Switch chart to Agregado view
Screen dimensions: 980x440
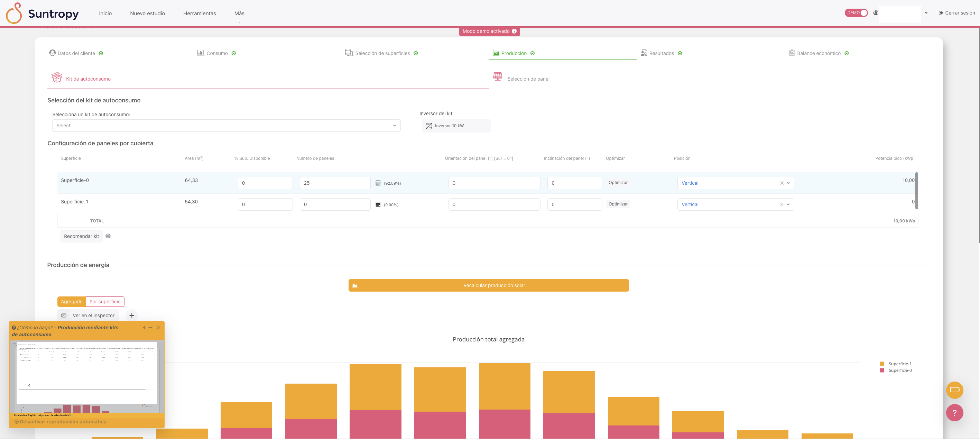72,302
